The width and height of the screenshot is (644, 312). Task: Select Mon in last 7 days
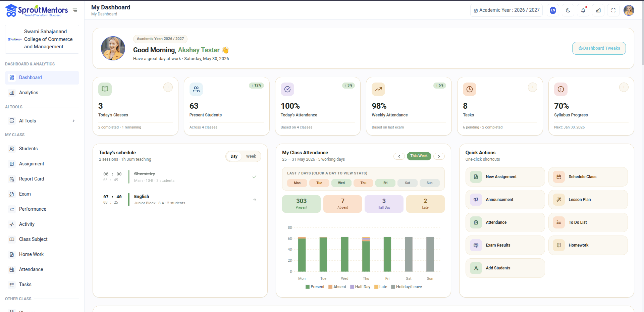(x=297, y=183)
